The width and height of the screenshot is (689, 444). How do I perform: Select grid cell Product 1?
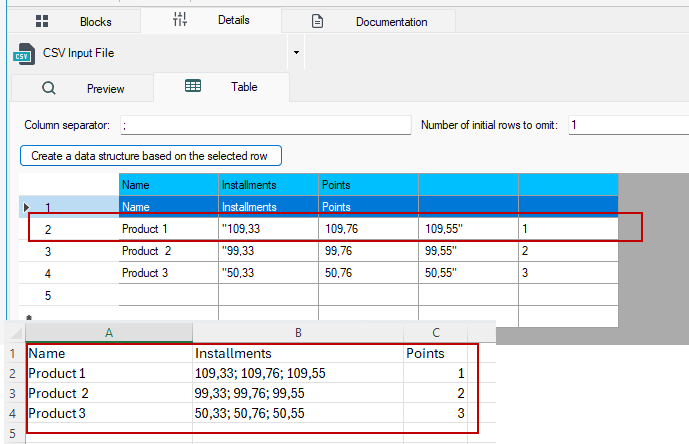click(169, 229)
